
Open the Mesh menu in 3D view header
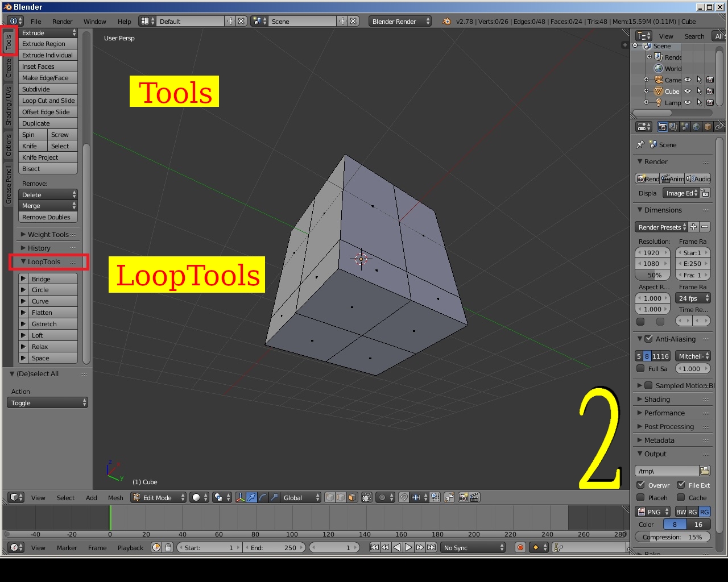[x=115, y=497]
